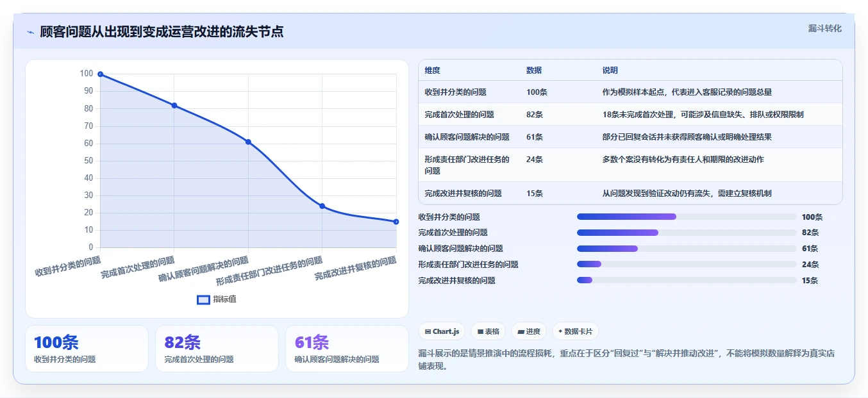Click description starting 部分已回复会话
This screenshot has width=868, height=398.
(x=687, y=137)
